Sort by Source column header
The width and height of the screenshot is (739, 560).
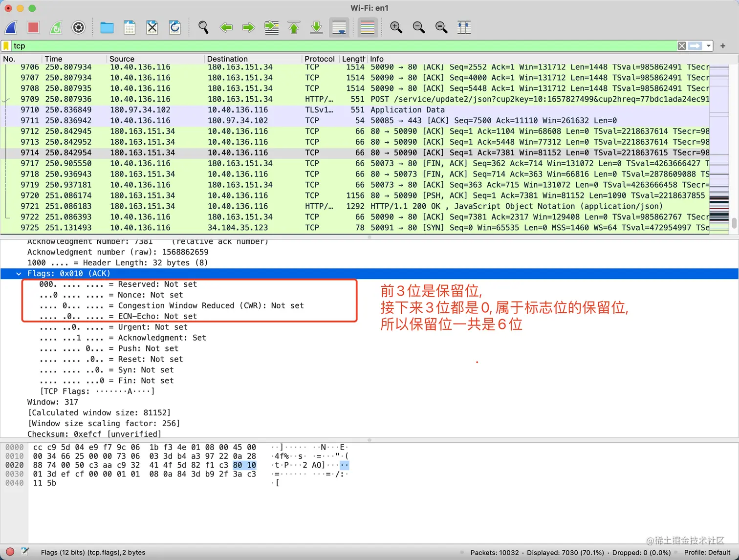point(155,59)
